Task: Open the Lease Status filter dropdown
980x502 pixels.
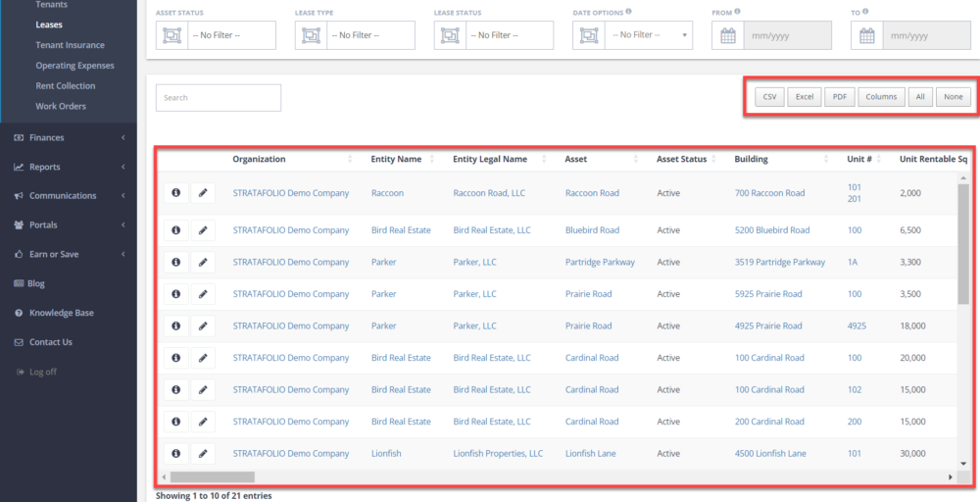Action: (511, 35)
